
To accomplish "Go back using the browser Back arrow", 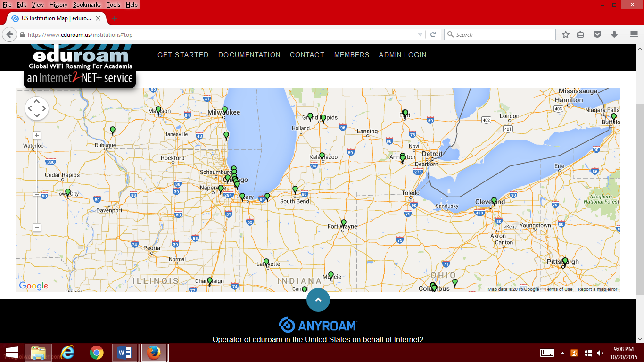I will pos(9,34).
